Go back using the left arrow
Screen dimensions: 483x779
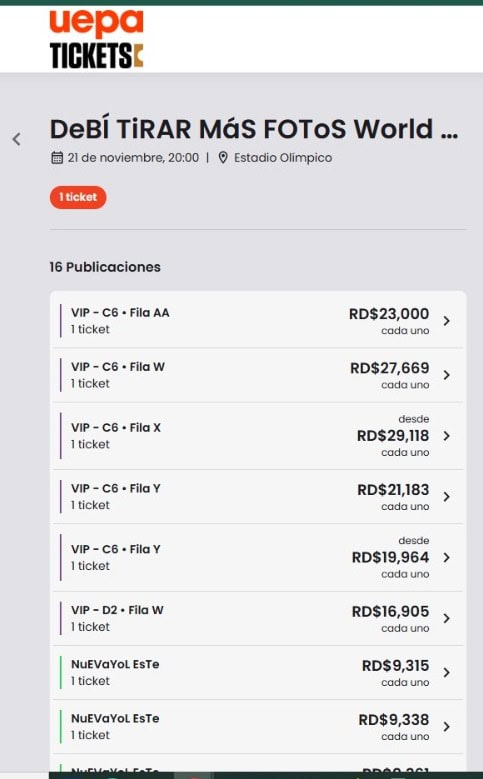[x=16, y=139]
